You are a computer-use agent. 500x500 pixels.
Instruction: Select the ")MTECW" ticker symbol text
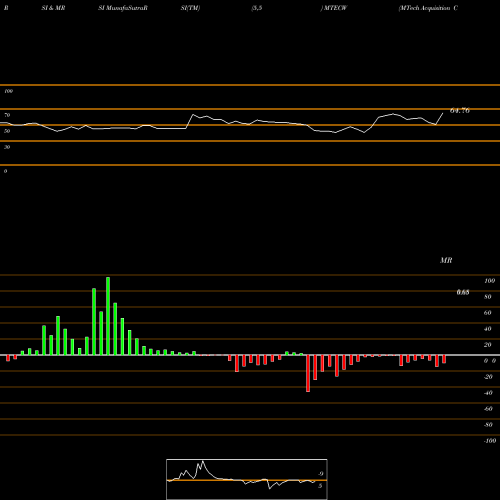tap(334, 8)
